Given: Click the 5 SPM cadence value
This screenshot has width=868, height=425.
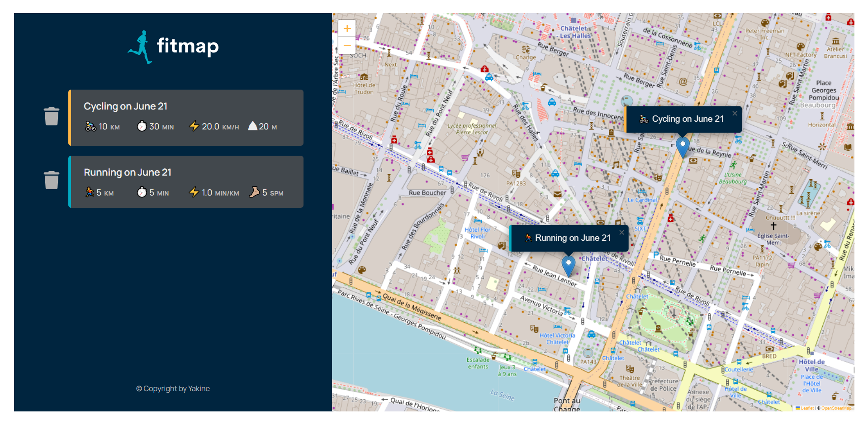Looking at the screenshot, I should tap(273, 193).
